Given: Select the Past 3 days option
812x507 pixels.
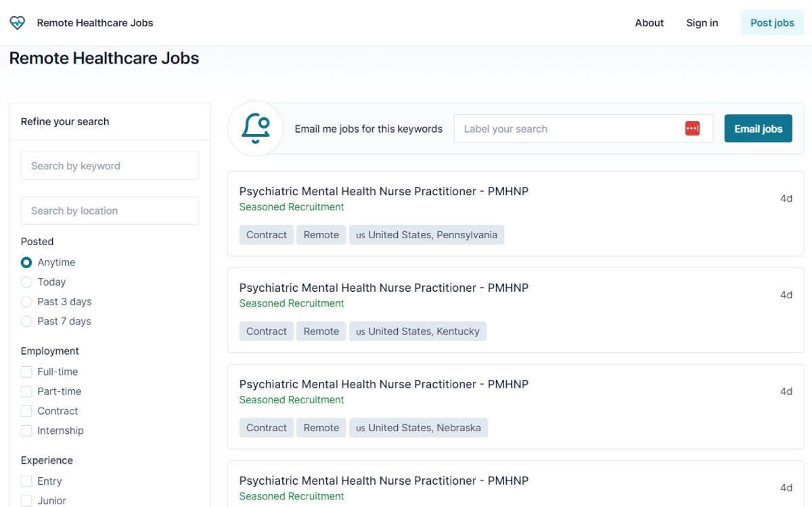Looking at the screenshot, I should click(26, 302).
